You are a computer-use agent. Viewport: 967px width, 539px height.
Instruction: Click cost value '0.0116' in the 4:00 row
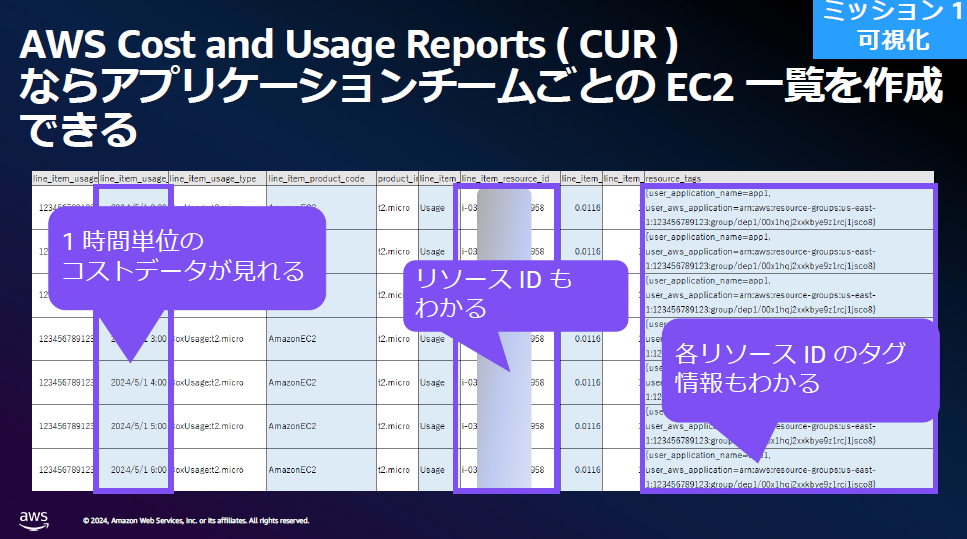tap(587, 382)
